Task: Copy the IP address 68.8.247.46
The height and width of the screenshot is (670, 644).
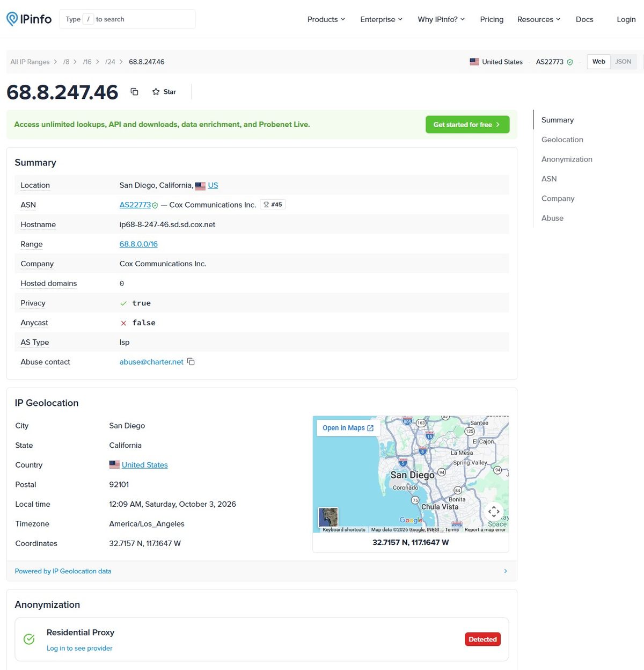Action: pos(135,92)
